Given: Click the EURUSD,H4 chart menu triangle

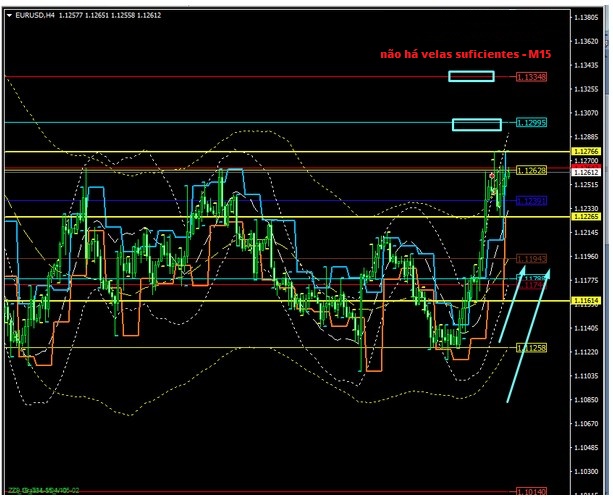Looking at the screenshot, I should 9,16.
